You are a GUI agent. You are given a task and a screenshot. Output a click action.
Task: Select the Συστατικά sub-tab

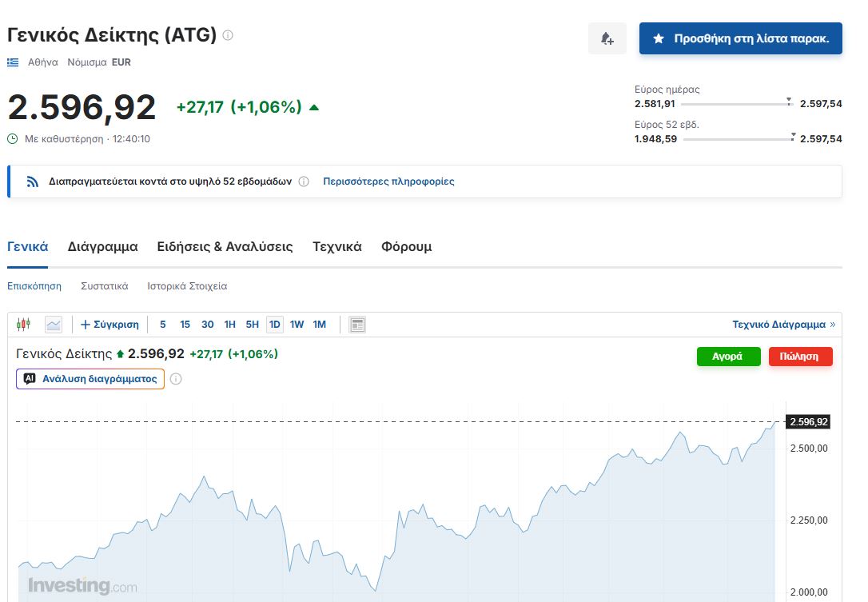tap(105, 286)
